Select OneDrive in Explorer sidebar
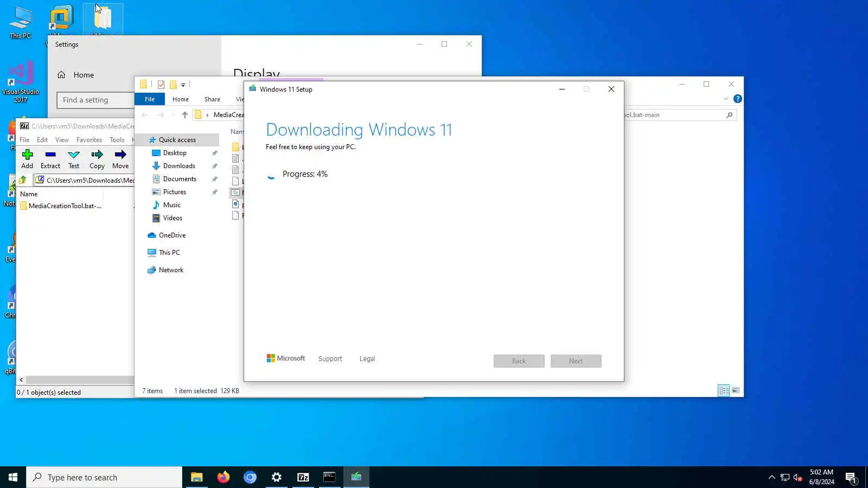The width and height of the screenshot is (868, 488). (x=172, y=235)
